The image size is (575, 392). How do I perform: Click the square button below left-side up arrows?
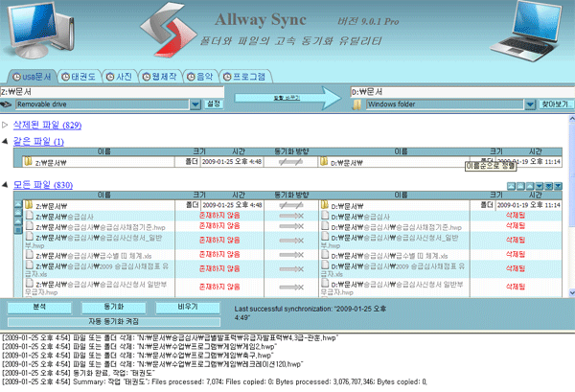tap(17, 230)
